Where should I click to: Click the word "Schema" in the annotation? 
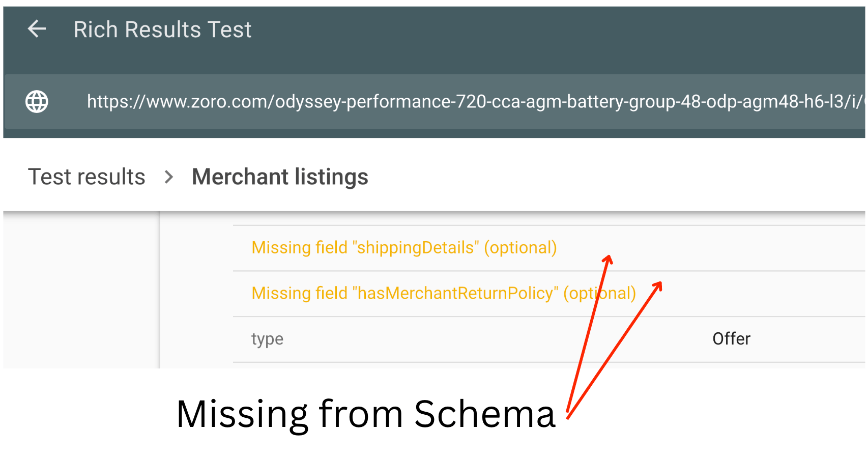[x=484, y=414]
